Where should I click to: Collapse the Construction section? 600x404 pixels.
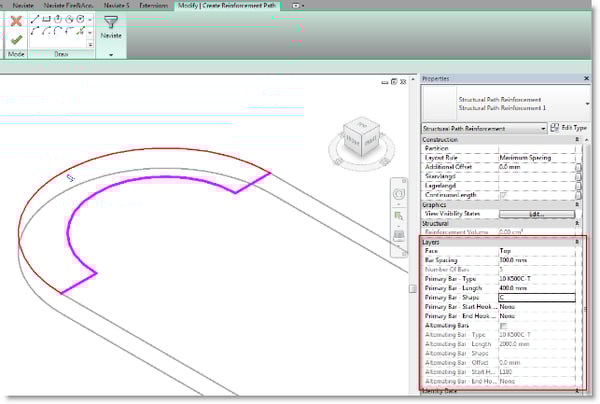pyautogui.click(x=577, y=140)
